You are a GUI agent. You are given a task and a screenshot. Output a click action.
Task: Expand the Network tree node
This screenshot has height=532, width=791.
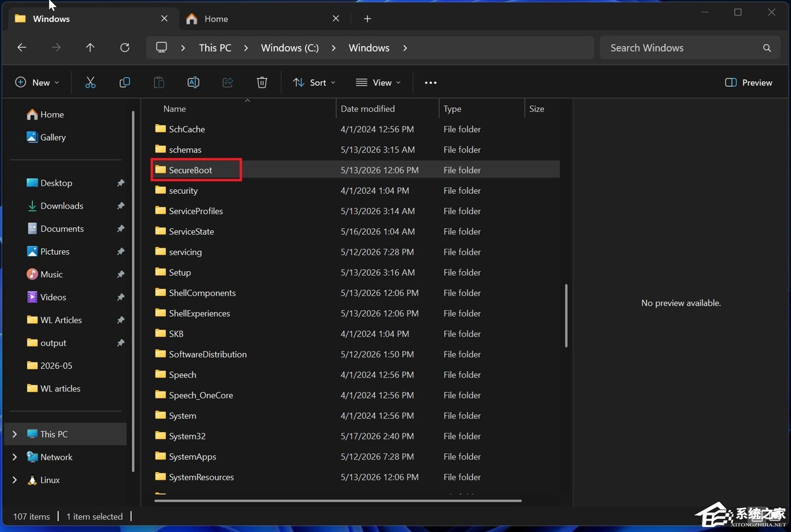coord(15,457)
